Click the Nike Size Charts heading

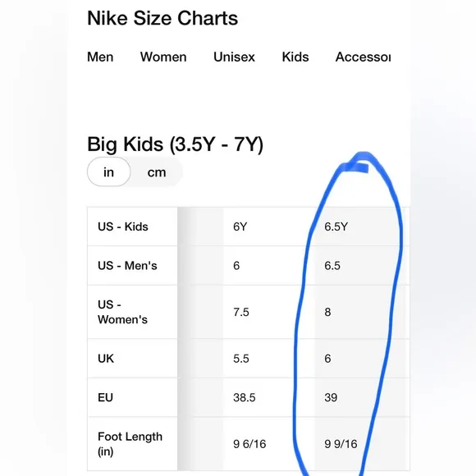[162, 18]
